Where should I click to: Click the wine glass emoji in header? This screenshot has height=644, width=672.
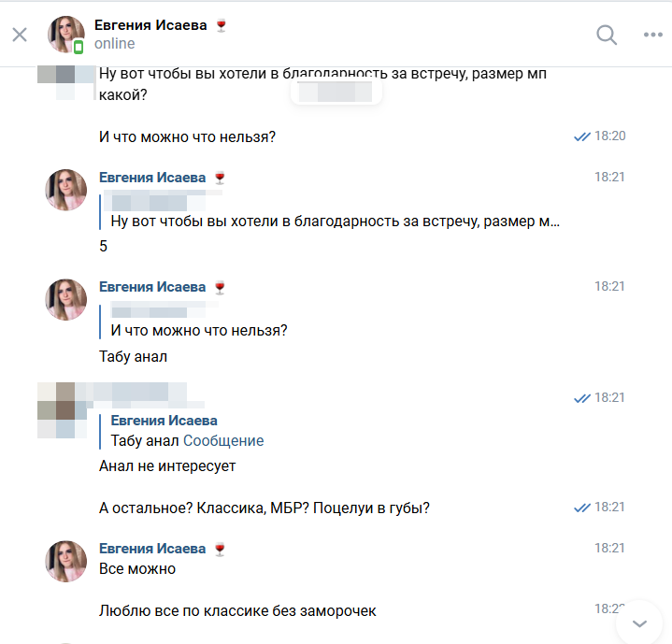(221, 25)
